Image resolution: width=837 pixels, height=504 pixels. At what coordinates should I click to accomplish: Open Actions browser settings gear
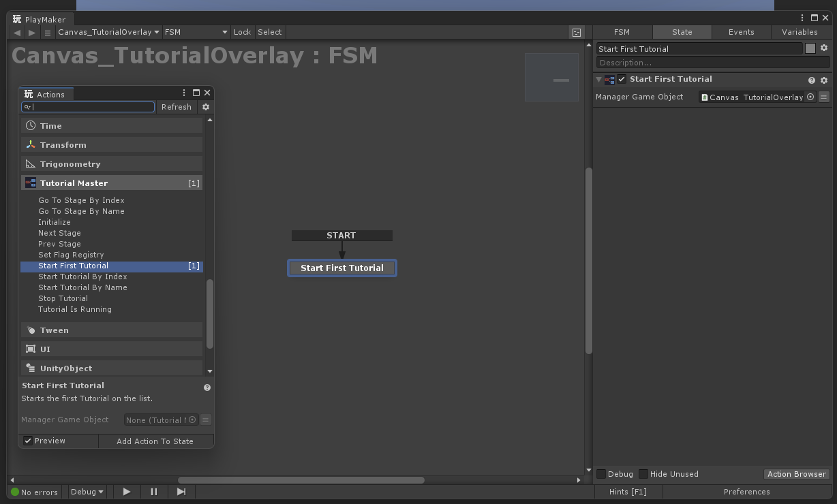tap(206, 107)
